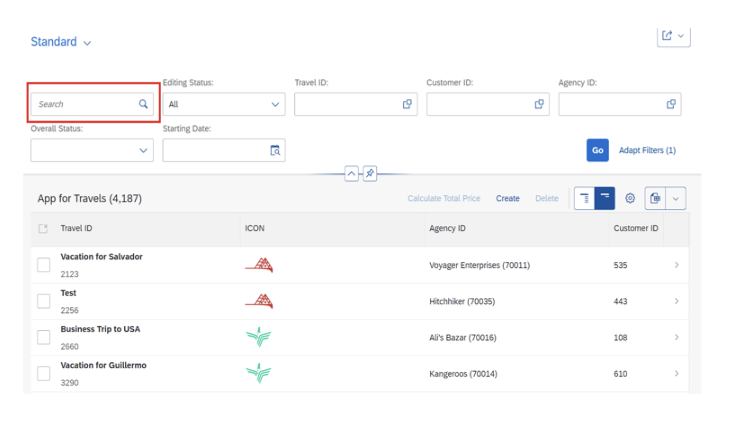
Task: Select checkbox for Test travel row
Action: click(x=43, y=301)
